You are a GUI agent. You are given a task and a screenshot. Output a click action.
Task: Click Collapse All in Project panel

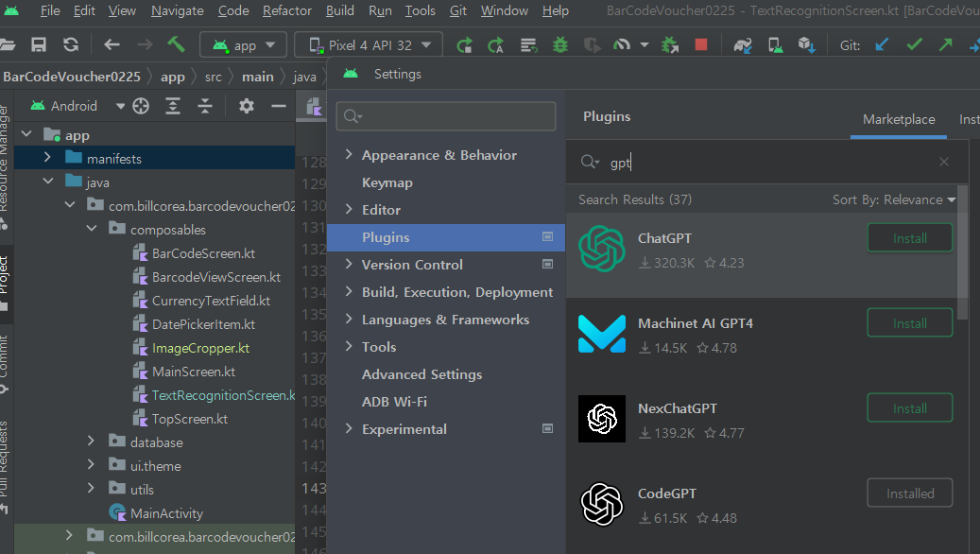pos(205,106)
